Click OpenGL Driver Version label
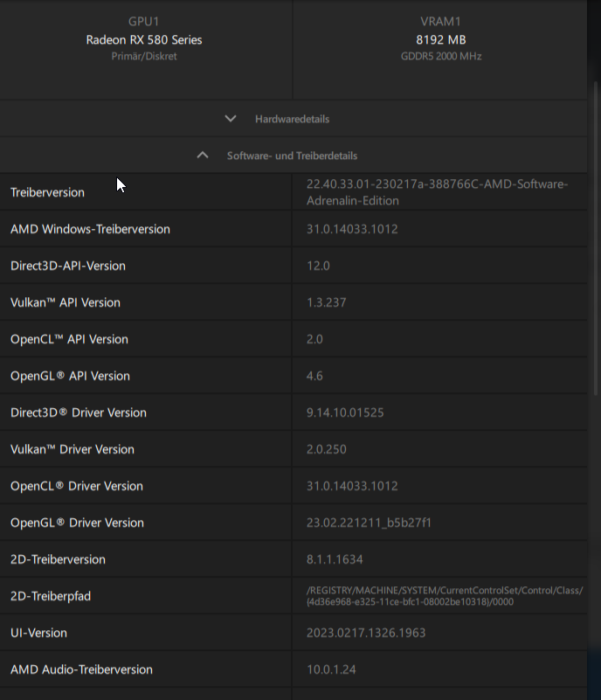The image size is (601, 700). (x=77, y=523)
